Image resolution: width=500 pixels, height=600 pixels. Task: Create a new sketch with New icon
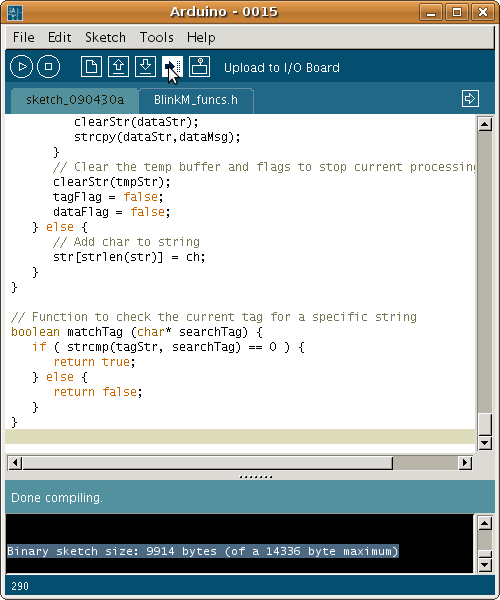coord(91,67)
